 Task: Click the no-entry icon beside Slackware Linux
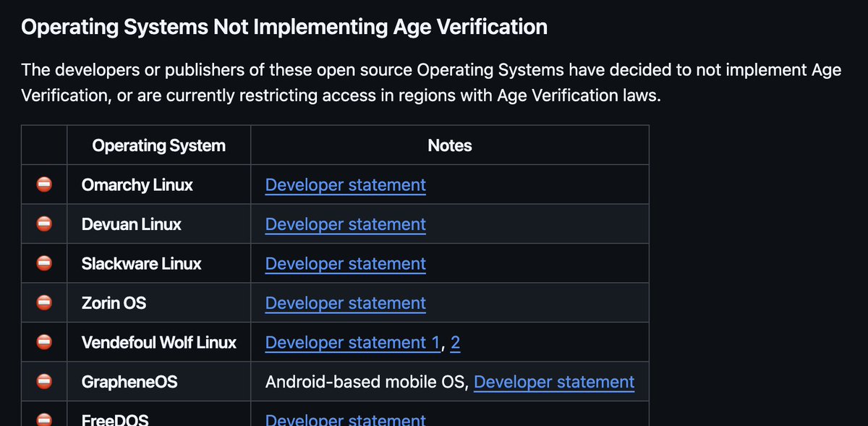coord(44,264)
